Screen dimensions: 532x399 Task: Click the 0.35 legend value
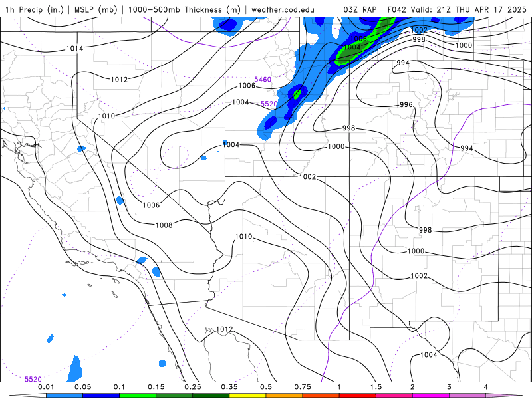229,387
